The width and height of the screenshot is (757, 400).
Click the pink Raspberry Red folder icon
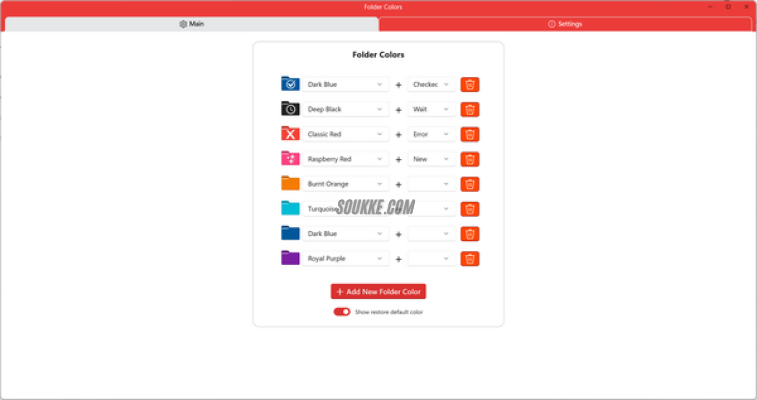(290, 159)
